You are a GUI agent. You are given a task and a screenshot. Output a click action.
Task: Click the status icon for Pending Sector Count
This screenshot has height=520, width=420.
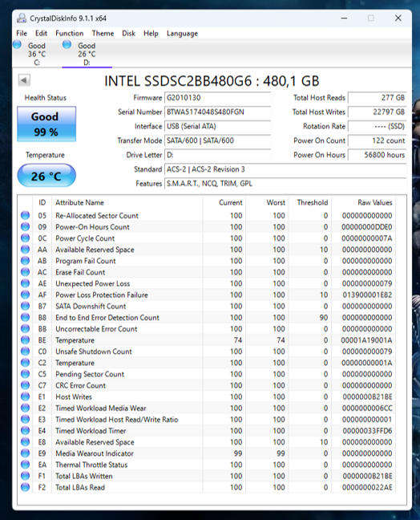pyautogui.click(x=25, y=374)
